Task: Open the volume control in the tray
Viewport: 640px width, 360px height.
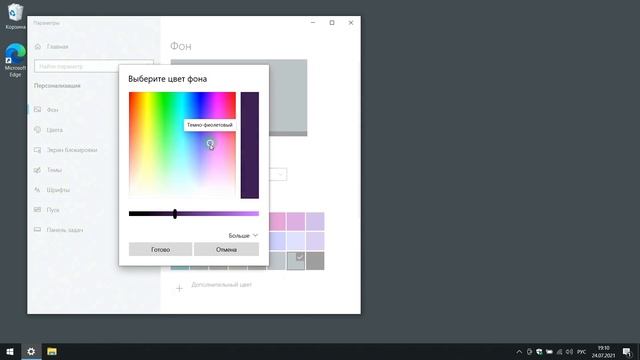Action: pos(569,352)
